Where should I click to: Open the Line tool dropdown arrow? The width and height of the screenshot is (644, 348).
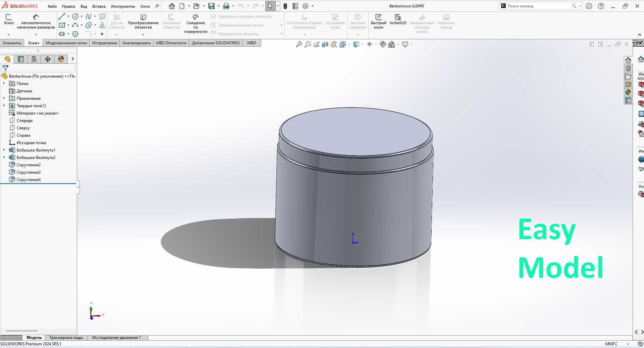68,16
